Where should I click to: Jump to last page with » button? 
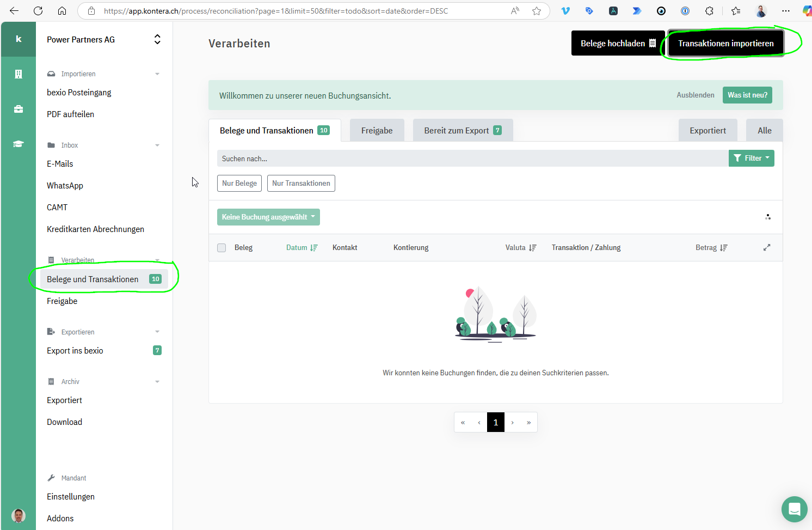click(528, 422)
